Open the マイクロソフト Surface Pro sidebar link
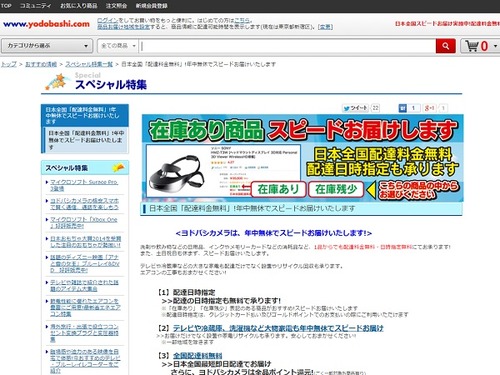500x375 pixels. (x=84, y=185)
